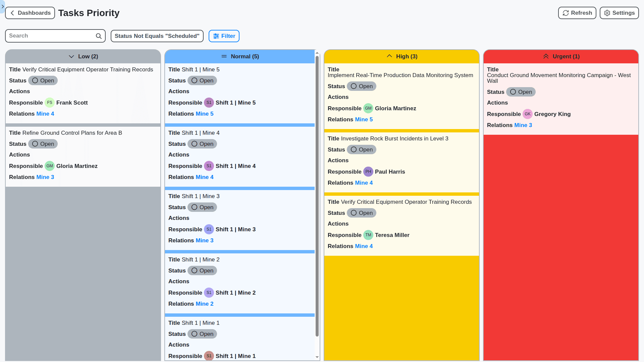The height and width of the screenshot is (362, 644).
Task: Open Settings via the gear icon
Action: point(607,13)
